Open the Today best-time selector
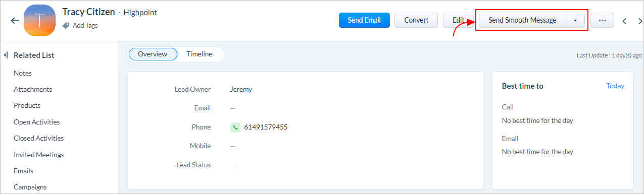 615,86
